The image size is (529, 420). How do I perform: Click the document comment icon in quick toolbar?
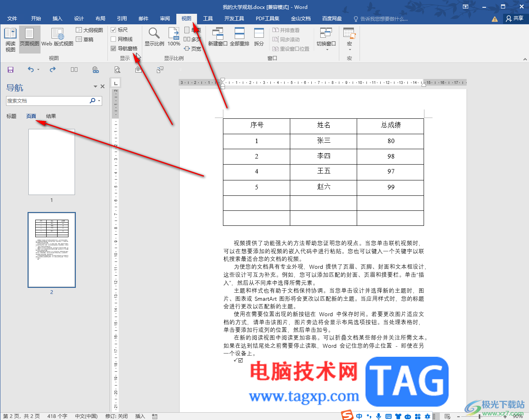[160, 70]
